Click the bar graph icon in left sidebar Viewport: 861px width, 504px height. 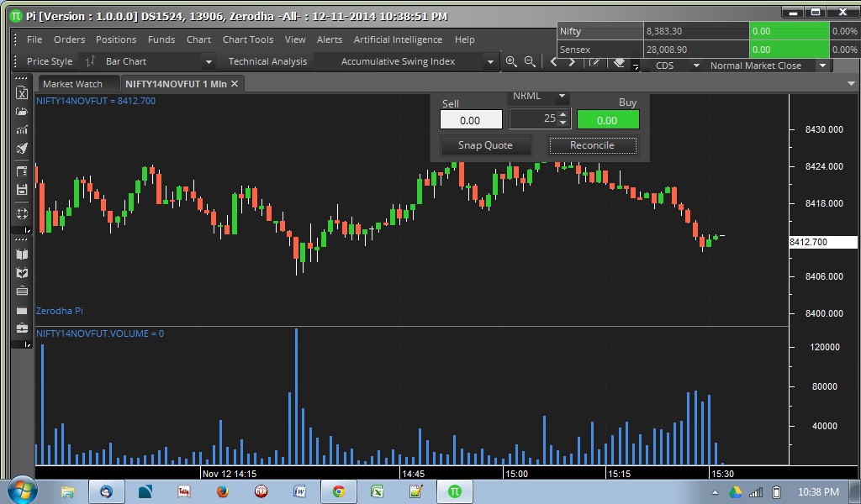(x=21, y=130)
